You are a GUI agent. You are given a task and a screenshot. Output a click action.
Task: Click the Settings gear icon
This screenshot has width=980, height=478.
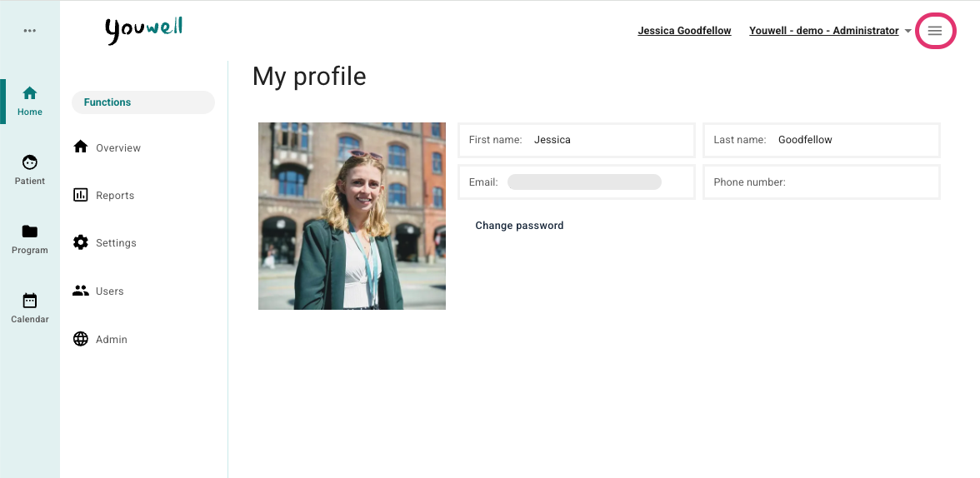[x=81, y=242]
